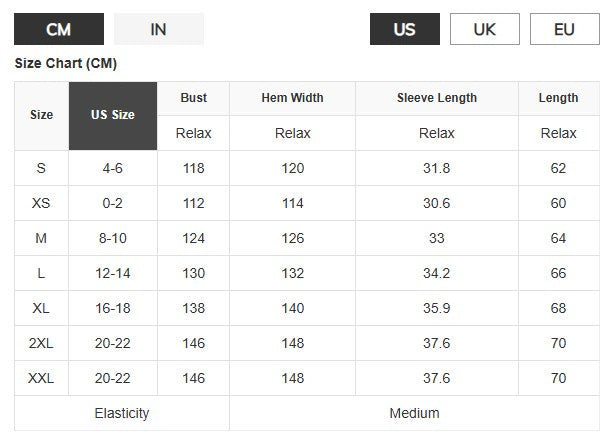616x447 pixels.
Task: Select the XS size row label
Action: coord(41,203)
